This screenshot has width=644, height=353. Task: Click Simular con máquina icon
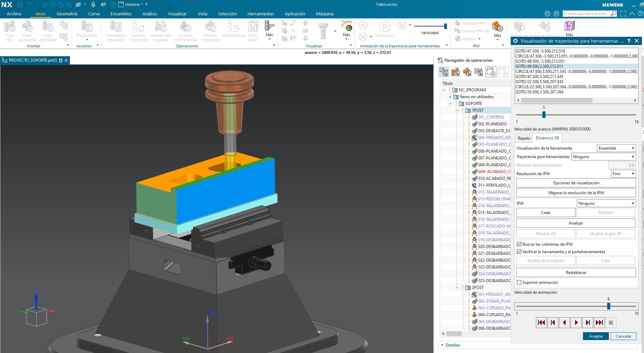[x=161, y=27]
